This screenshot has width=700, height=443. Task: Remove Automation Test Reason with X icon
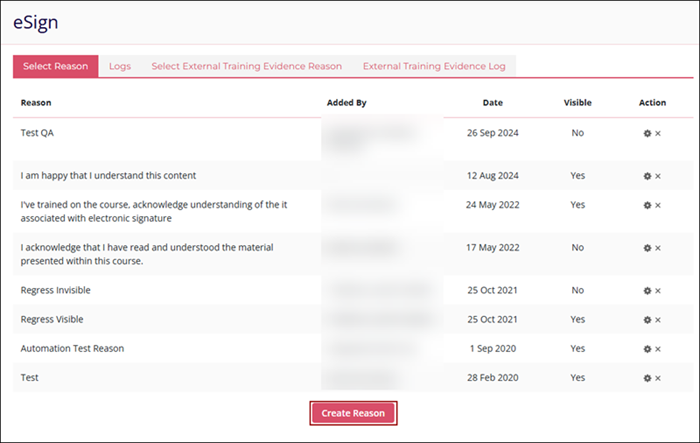(x=658, y=349)
